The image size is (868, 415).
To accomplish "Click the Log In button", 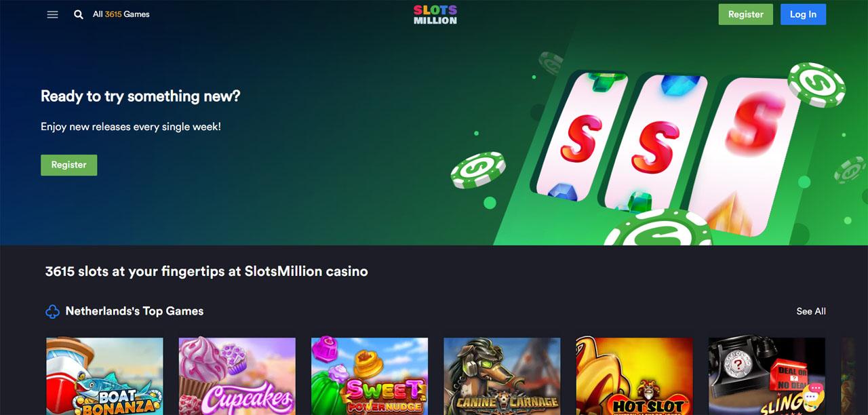I will tap(803, 14).
